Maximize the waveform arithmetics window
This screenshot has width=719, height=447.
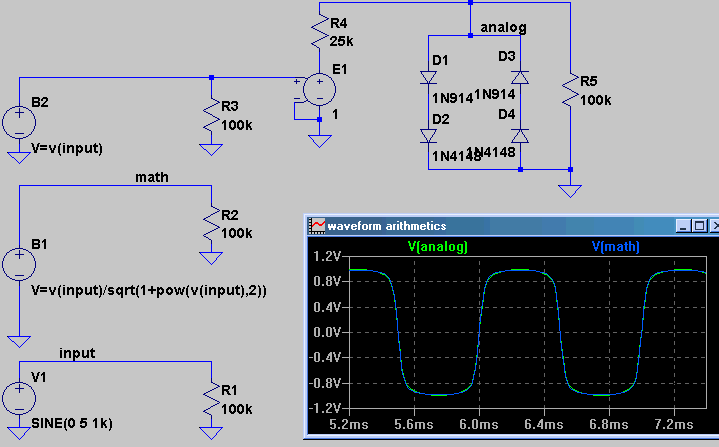(699, 226)
